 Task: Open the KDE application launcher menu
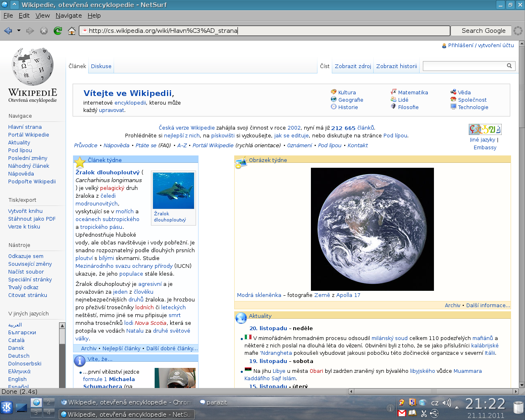coord(7,407)
